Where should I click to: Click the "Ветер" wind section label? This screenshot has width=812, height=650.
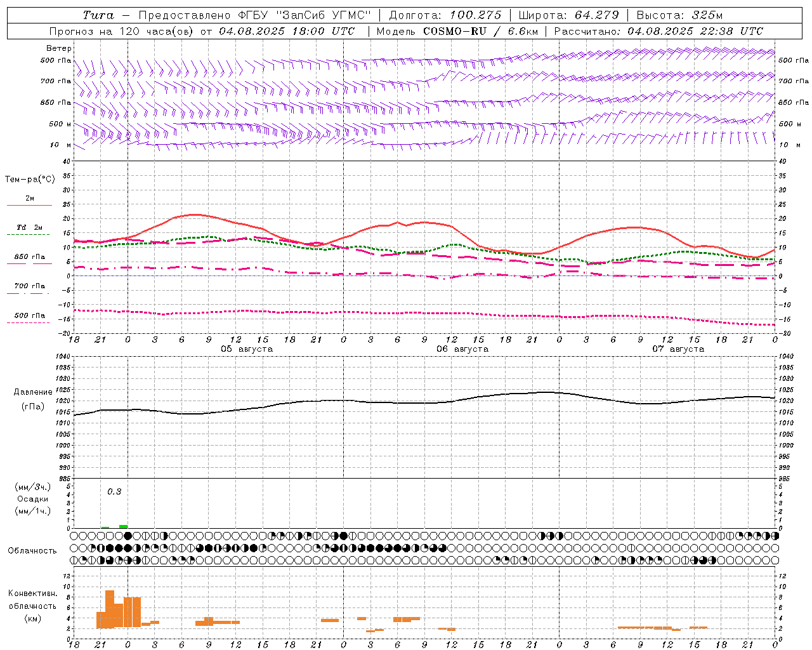click(59, 48)
